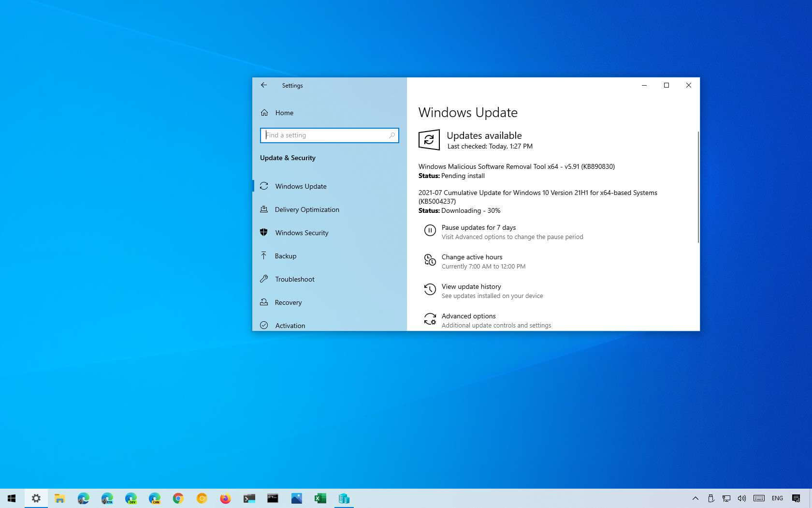This screenshot has width=812, height=508.
Task: Click the search magnifier in the settings box
Action: [392, 135]
